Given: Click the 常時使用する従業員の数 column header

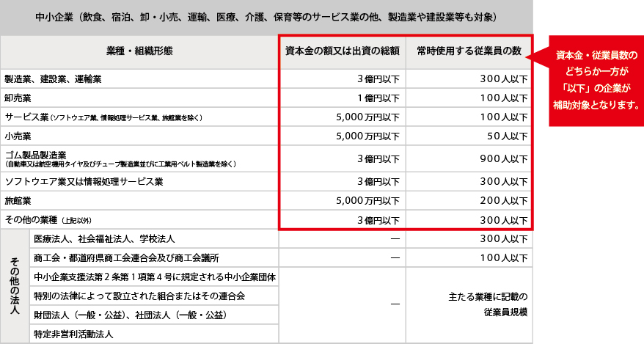Looking at the screenshot, I should [x=469, y=51].
